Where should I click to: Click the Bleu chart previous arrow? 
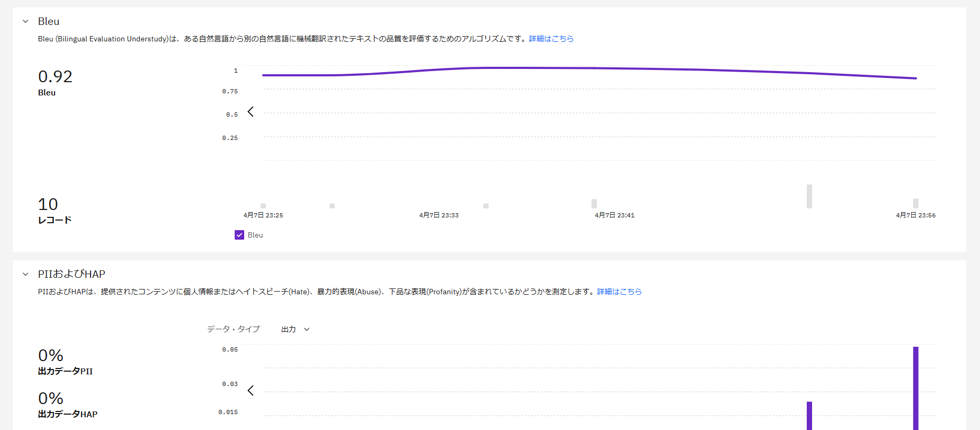pos(251,112)
